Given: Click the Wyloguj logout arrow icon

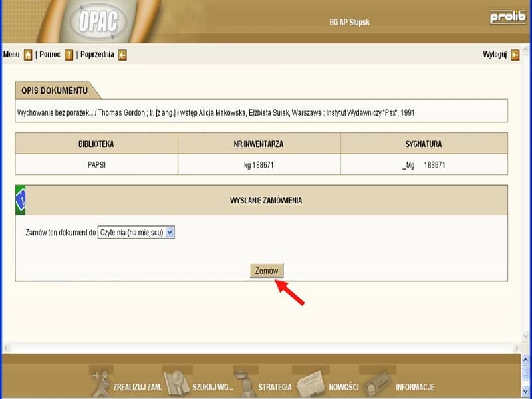Looking at the screenshot, I should pos(515,55).
